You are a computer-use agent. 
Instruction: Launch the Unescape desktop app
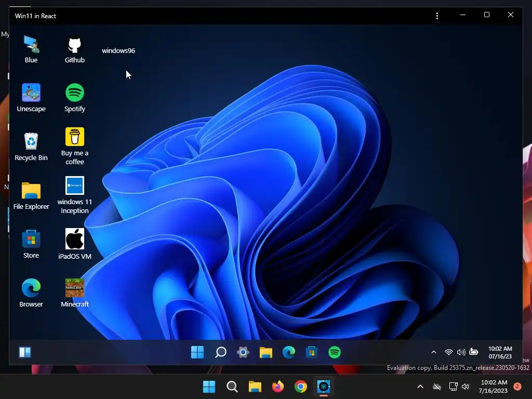coord(31,98)
